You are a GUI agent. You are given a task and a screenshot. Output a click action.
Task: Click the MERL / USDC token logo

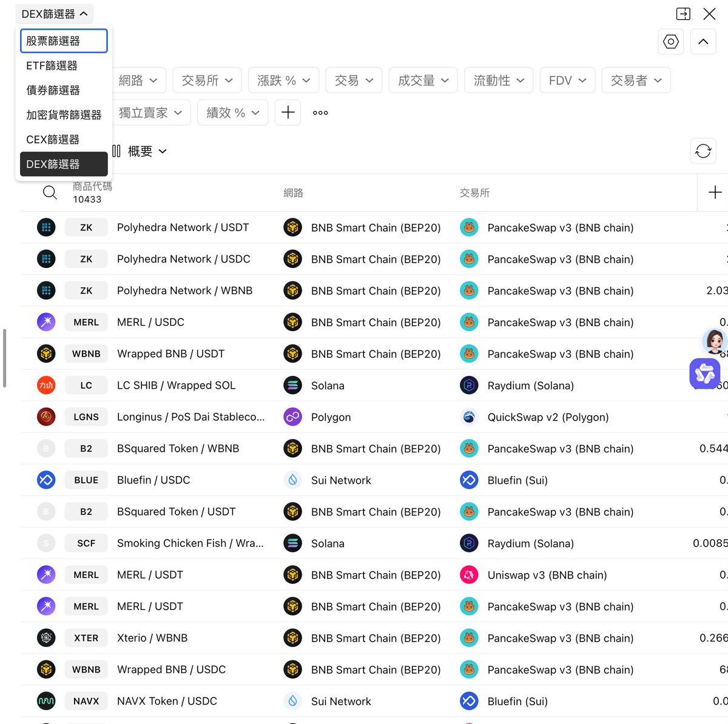(x=46, y=322)
